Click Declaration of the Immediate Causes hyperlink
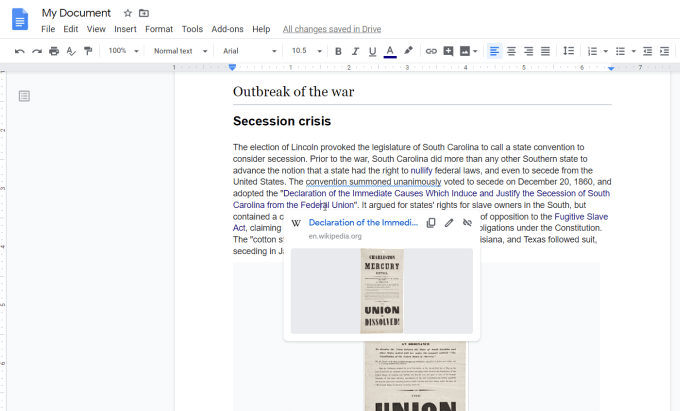Screen dimensions: 680x411 click(446, 193)
